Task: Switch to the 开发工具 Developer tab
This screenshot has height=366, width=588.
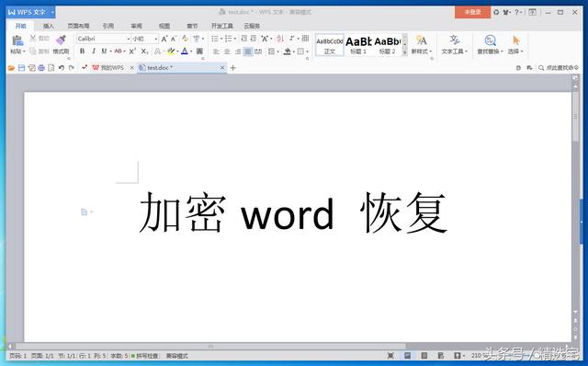Action: (222, 26)
